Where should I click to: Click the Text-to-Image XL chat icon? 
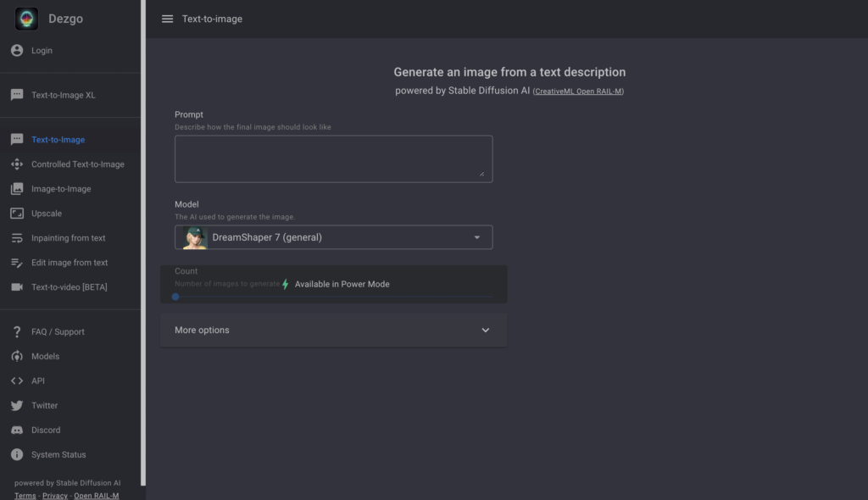point(17,95)
